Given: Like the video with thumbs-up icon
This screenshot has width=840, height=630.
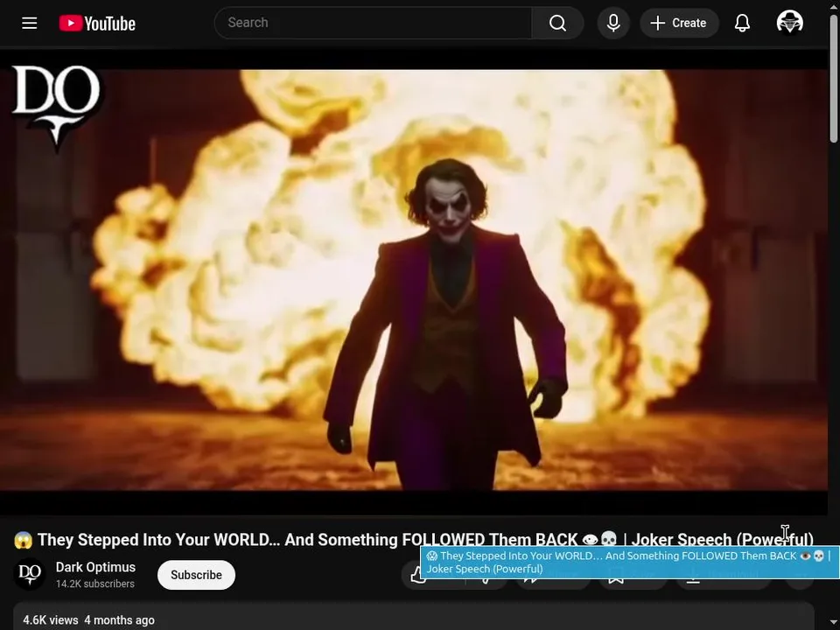Looking at the screenshot, I should point(418,577).
